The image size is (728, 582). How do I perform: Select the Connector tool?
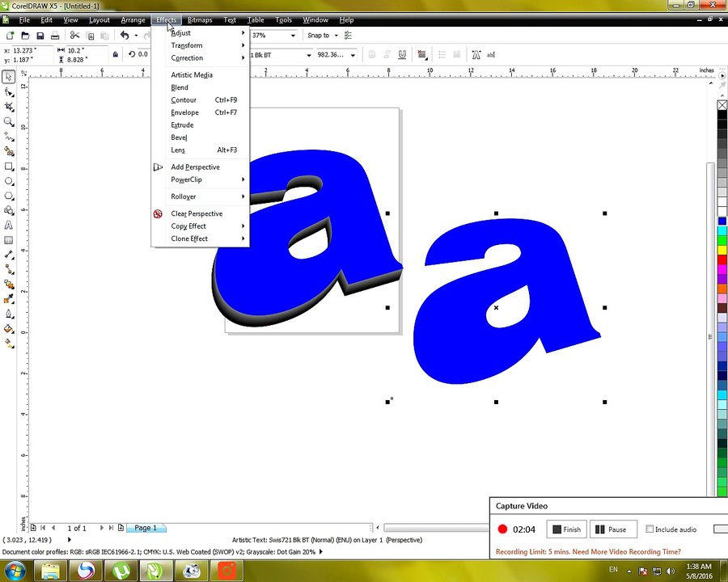click(9, 269)
